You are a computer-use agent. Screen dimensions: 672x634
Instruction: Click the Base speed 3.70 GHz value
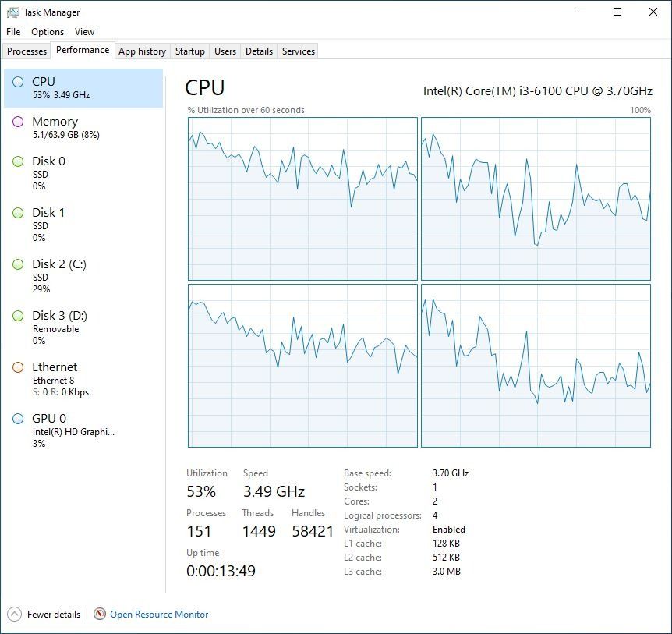pos(451,473)
